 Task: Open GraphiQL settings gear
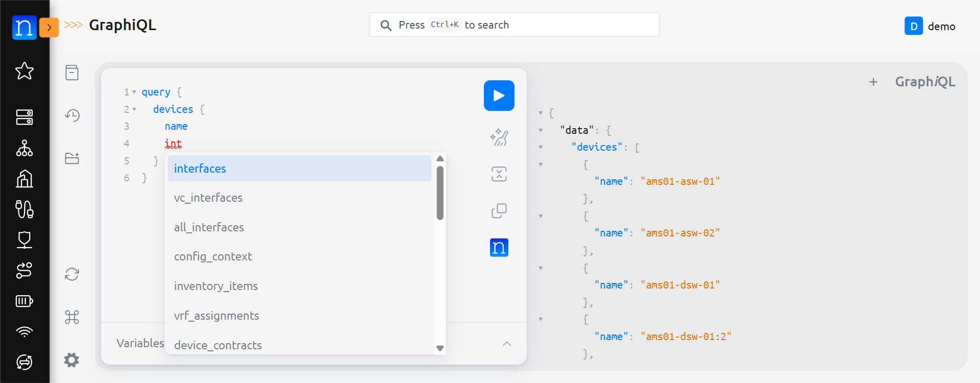click(72, 360)
